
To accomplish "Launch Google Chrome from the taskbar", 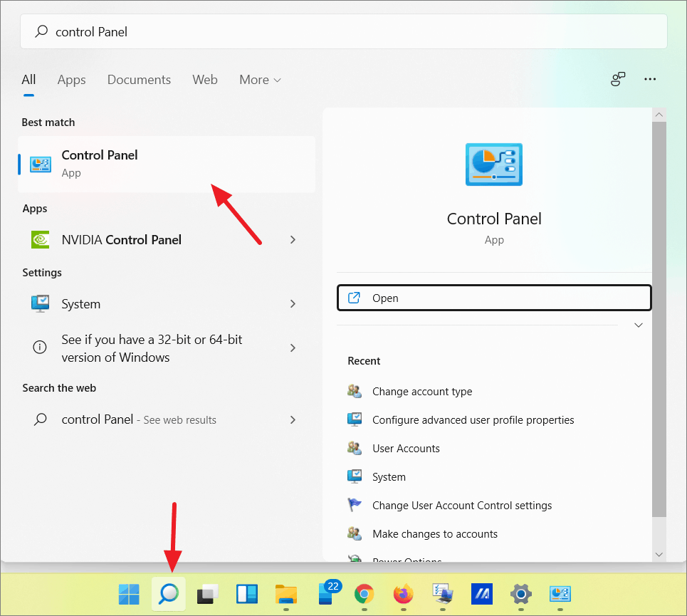I will pyautogui.click(x=364, y=594).
